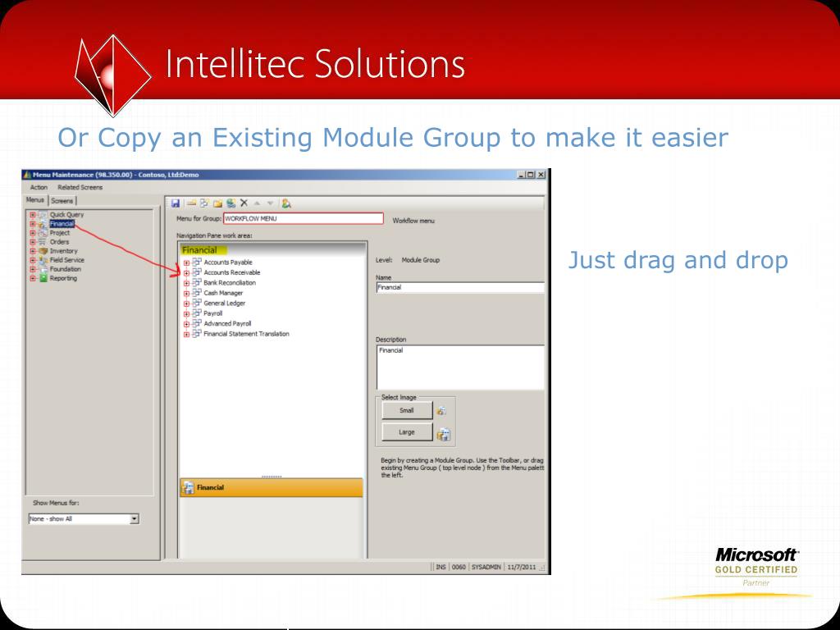Open the Action menu
The image size is (840, 630).
(39, 188)
